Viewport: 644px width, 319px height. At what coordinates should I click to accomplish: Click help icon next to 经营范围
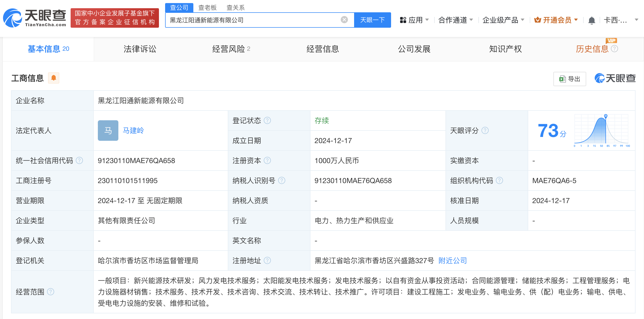pos(51,292)
